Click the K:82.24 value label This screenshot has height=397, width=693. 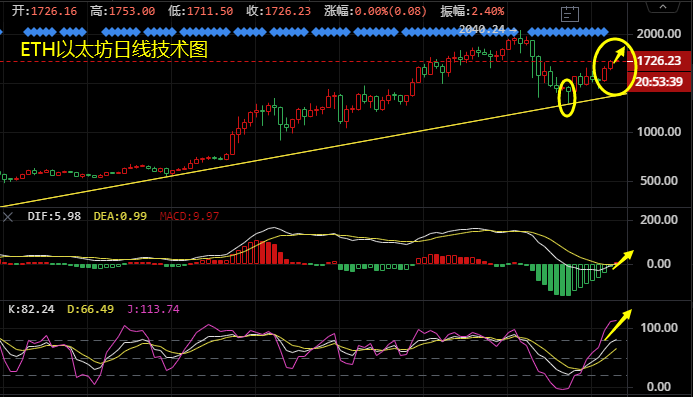click(31, 309)
